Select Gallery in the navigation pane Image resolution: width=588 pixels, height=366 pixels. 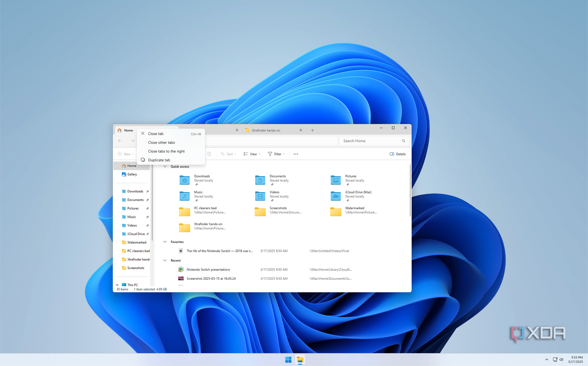point(132,174)
